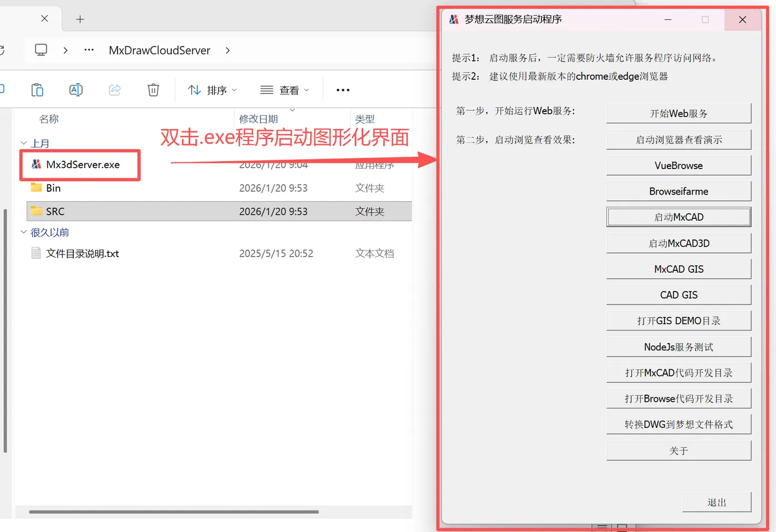Viewport: 776px width, 532px height.
Task: Click the 文件夹 type cell in Bin row
Action: coord(370,188)
